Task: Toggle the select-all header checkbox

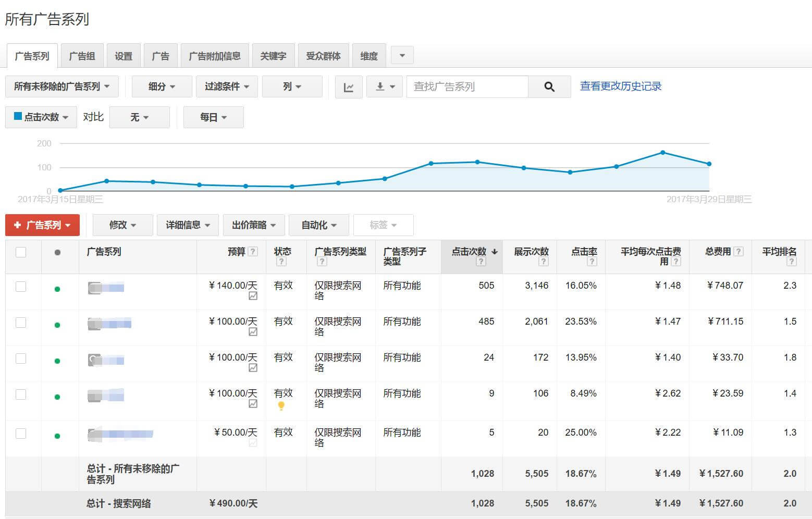Action: 21,252
